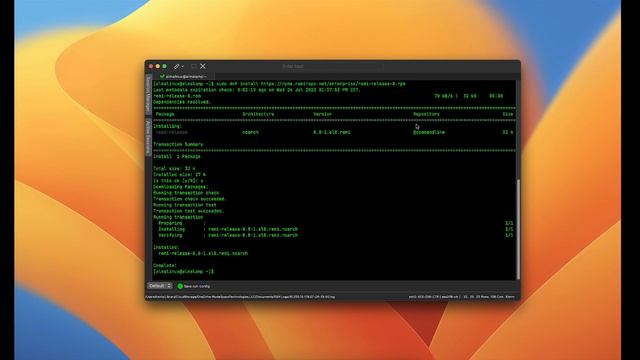Click the terminal vertical scrollbar
Viewport: 640px width, 360px height.
518,229
